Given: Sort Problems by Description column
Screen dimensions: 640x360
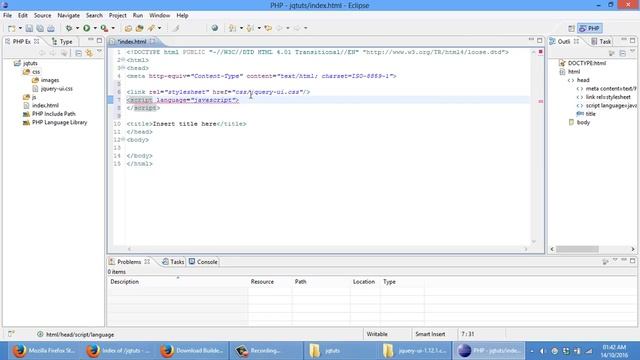Looking at the screenshot, I should pos(178,282).
